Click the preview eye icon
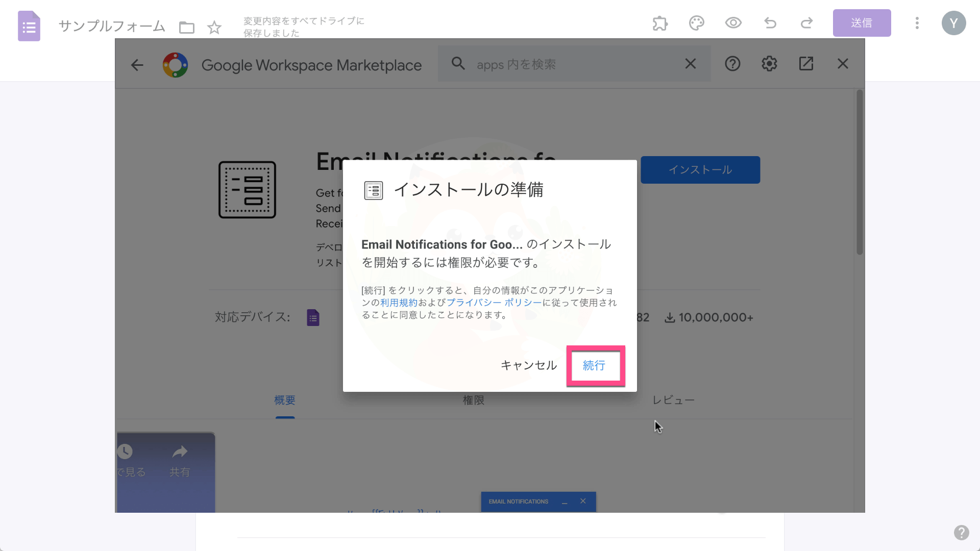The height and width of the screenshot is (551, 980). click(733, 23)
